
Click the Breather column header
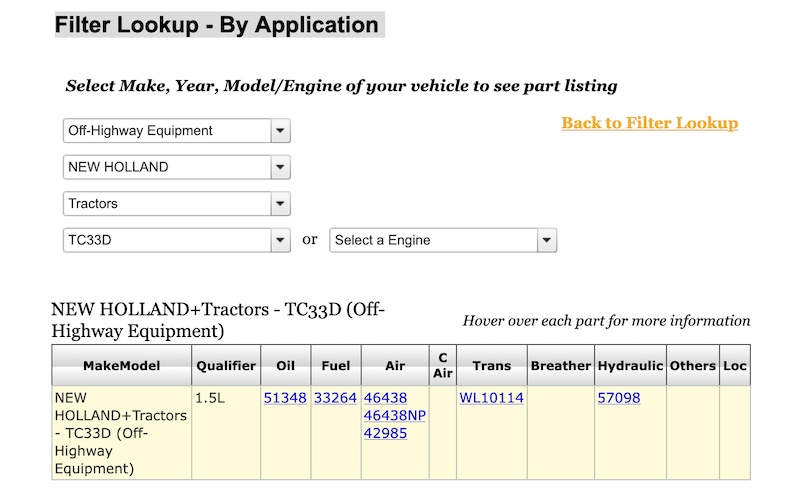click(560, 366)
